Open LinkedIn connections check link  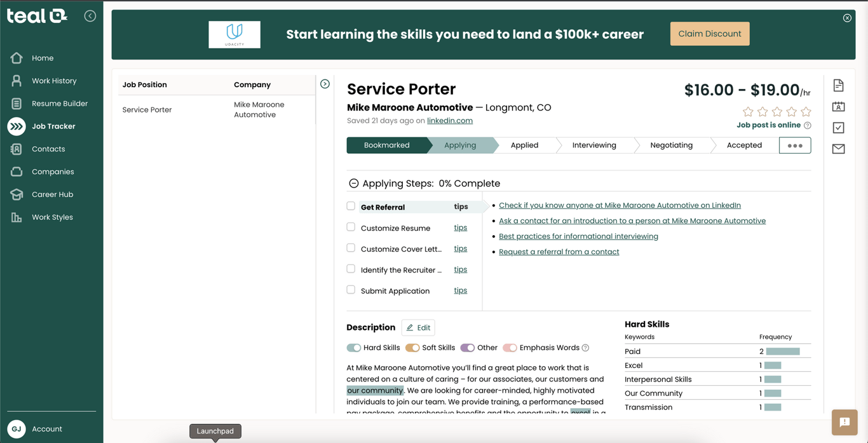(x=620, y=205)
